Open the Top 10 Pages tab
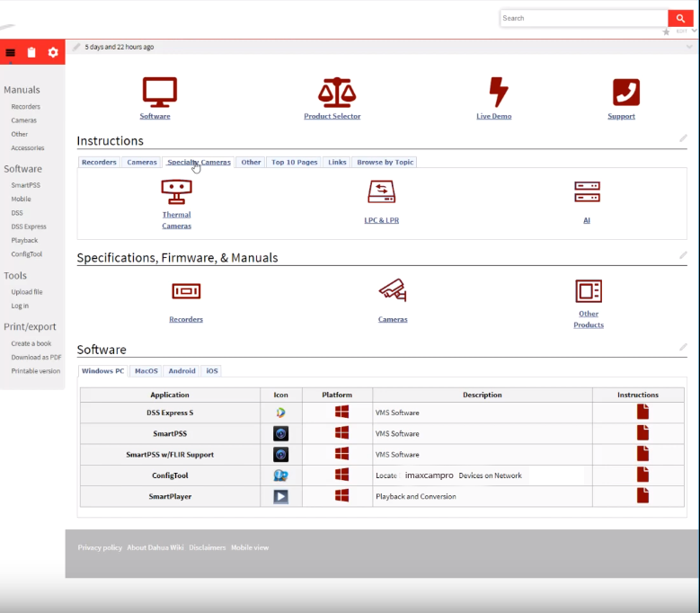 coord(294,162)
